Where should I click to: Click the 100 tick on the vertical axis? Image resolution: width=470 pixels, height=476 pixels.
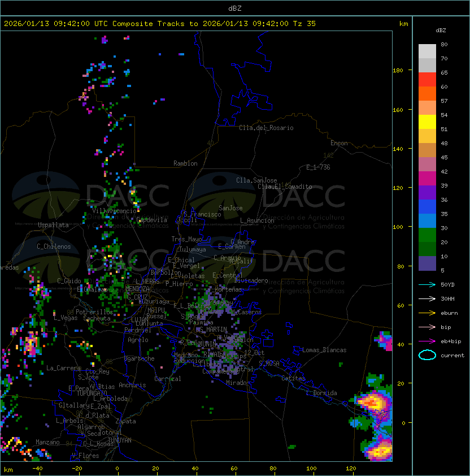pos(398,227)
